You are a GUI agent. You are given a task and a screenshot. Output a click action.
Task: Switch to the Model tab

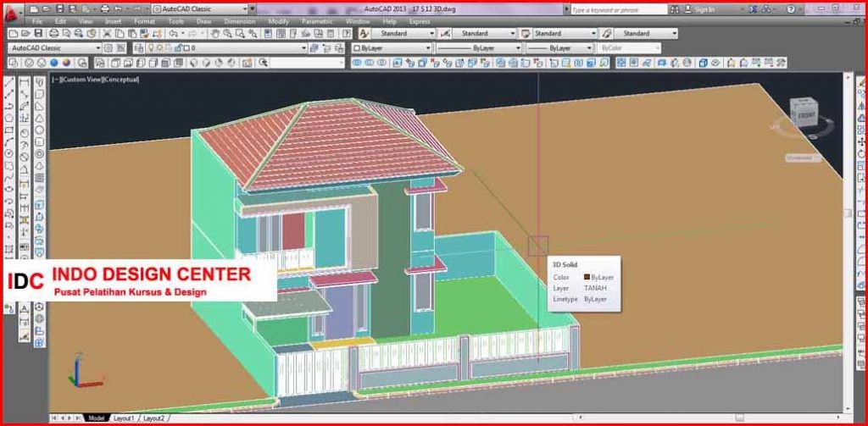tap(97, 418)
